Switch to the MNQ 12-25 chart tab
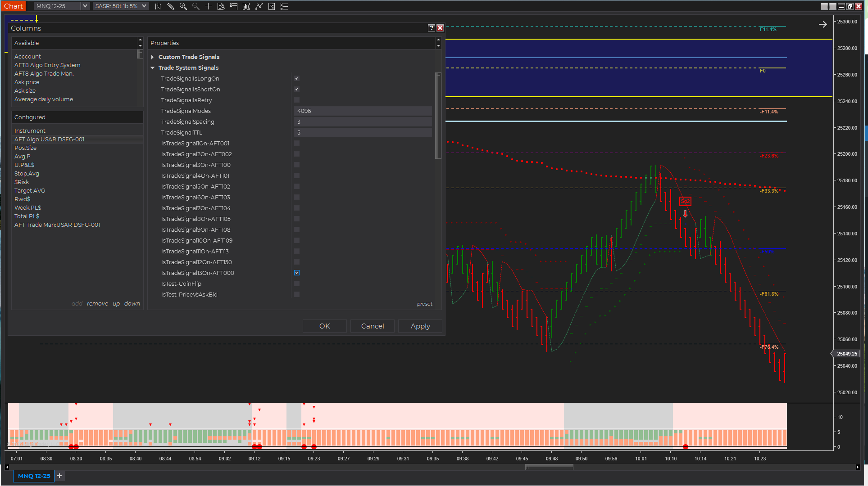The image size is (868, 486). (33, 476)
